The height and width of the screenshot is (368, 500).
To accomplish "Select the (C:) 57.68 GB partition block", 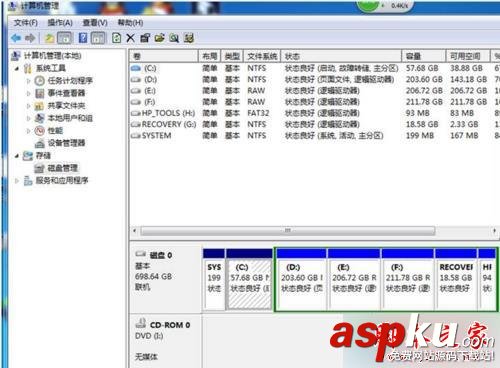I will (249, 279).
